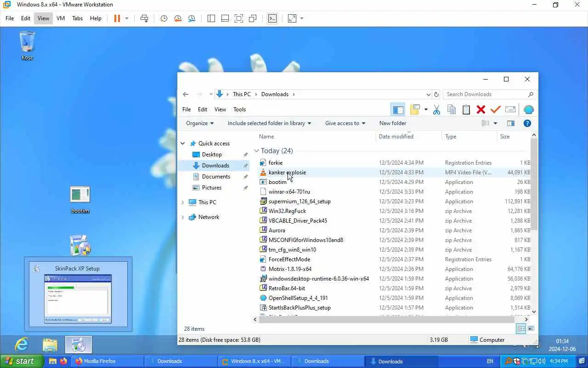Viewport: 588px width, 368px height.
Task: Select Documents in the navigation pane
Action: click(x=216, y=177)
